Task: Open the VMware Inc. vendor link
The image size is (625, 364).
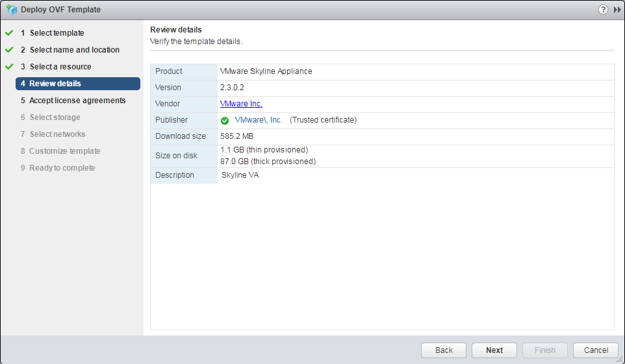Action: (241, 104)
